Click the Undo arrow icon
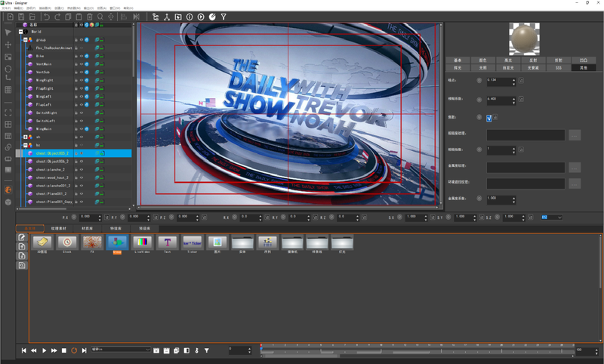This screenshot has height=364, width=604. pos(47,17)
